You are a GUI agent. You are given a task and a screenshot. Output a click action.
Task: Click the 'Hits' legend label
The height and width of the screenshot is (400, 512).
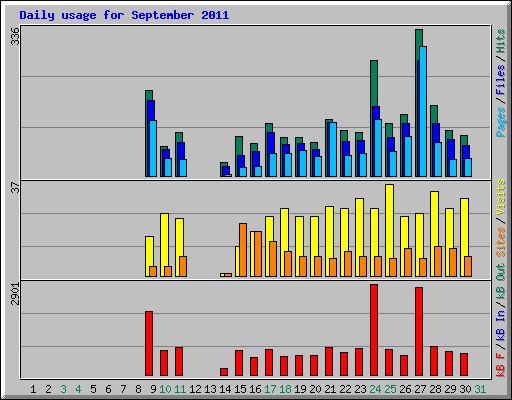[501, 41]
